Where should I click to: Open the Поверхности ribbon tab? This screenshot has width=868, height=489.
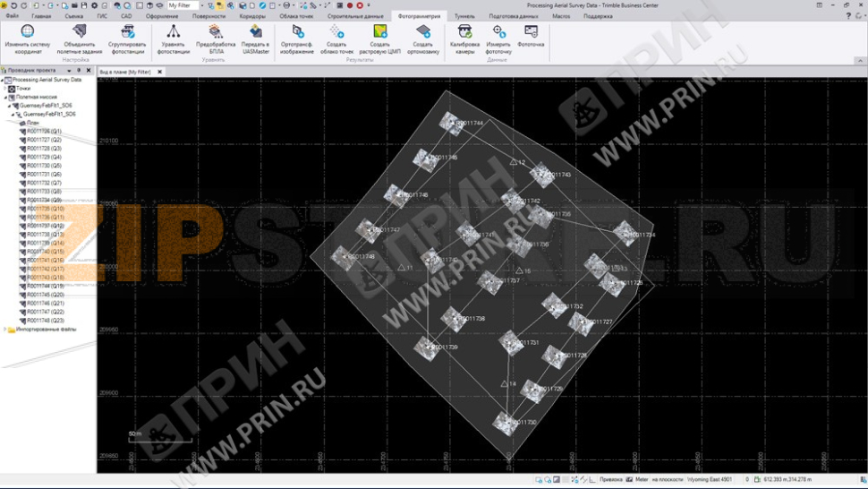point(208,16)
